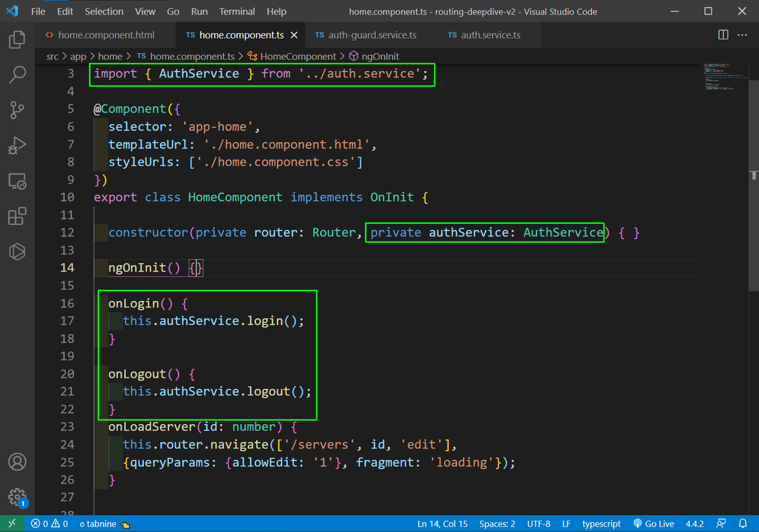Change the typescript language mode

(x=601, y=524)
